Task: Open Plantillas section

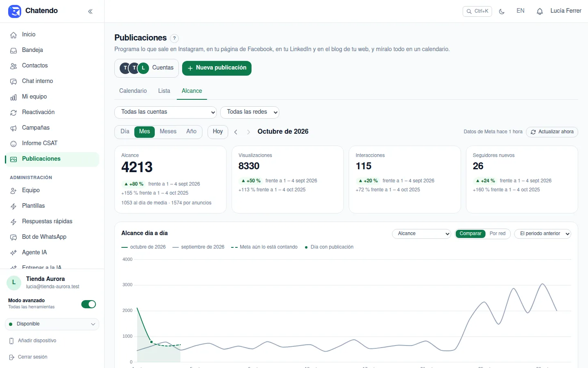Action: tap(52, 206)
